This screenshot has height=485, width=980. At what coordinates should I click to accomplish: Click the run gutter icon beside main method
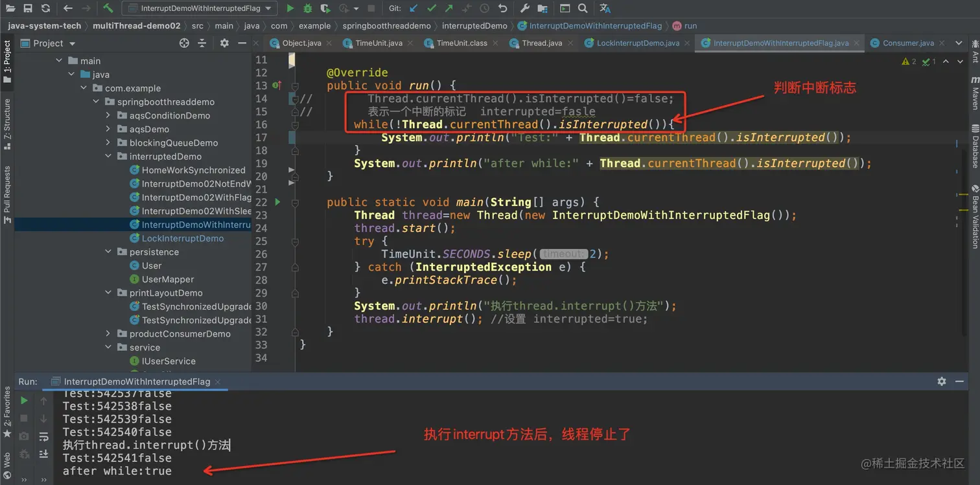pyautogui.click(x=278, y=202)
